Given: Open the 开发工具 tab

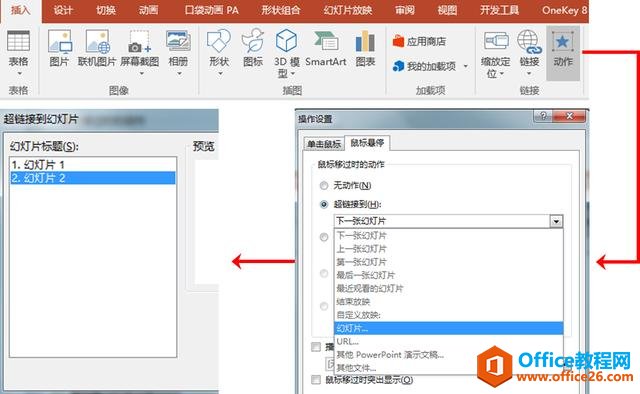Looking at the screenshot, I should click(x=499, y=10).
